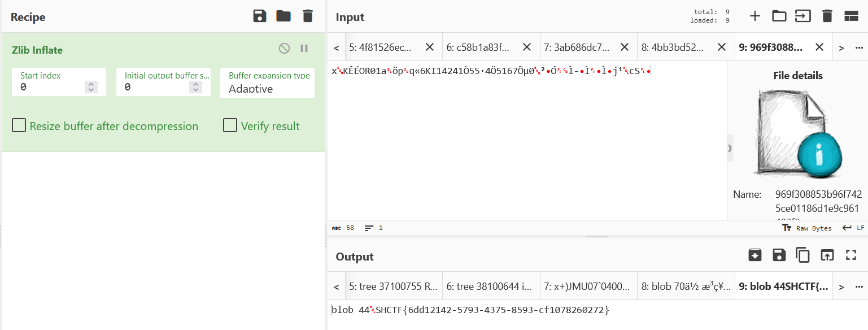Disable the Zlib Inflate operation
868x330 pixels.
coord(284,49)
